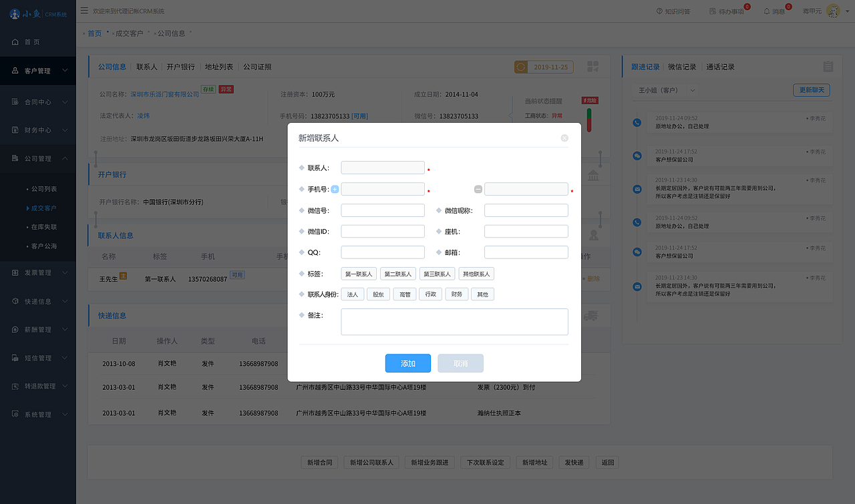
Task: Expand 合同中心 sidebar menu
Action: point(38,102)
